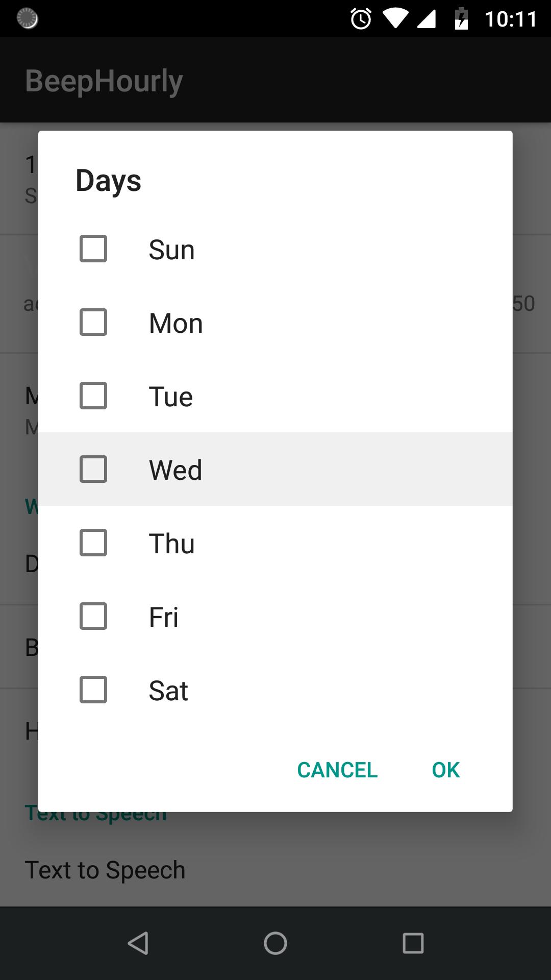This screenshot has height=980, width=551.
Task: Enable the Mon day checkbox
Action: 93,323
